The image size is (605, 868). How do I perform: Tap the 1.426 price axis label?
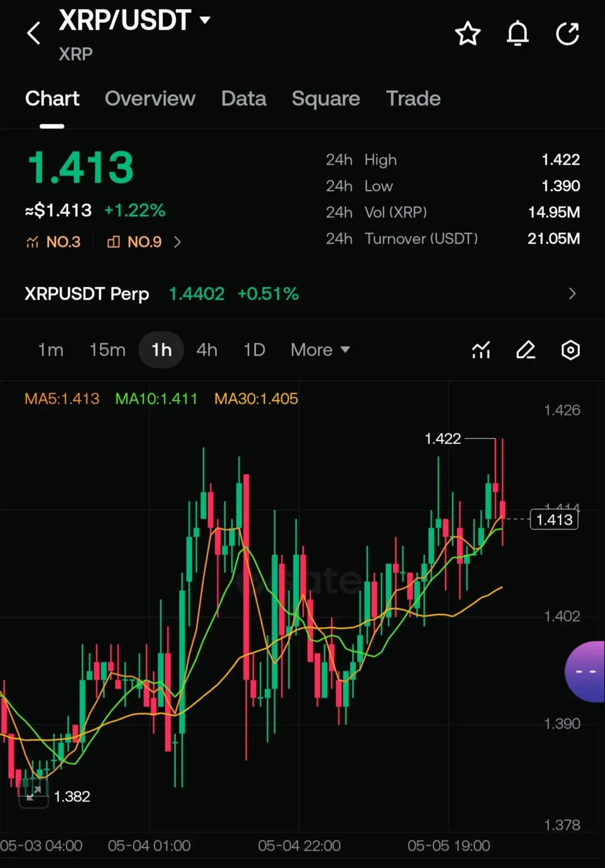(x=562, y=410)
